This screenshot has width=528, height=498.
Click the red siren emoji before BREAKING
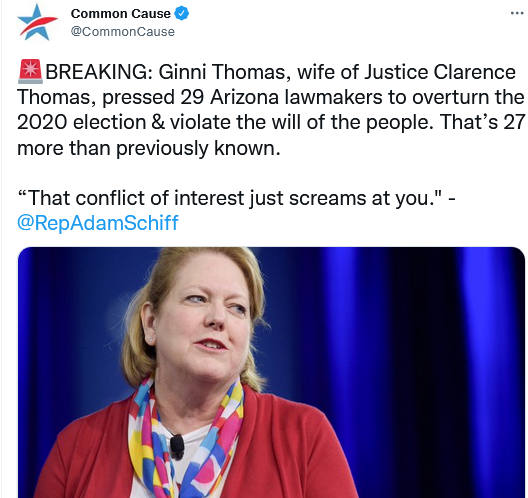click(x=30, y=71)
